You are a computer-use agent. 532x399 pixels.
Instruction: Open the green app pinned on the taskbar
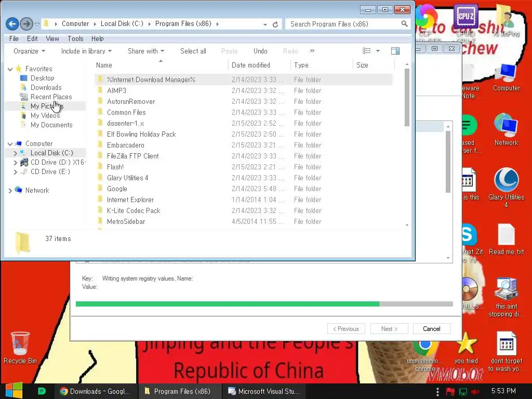click(42, 391)
